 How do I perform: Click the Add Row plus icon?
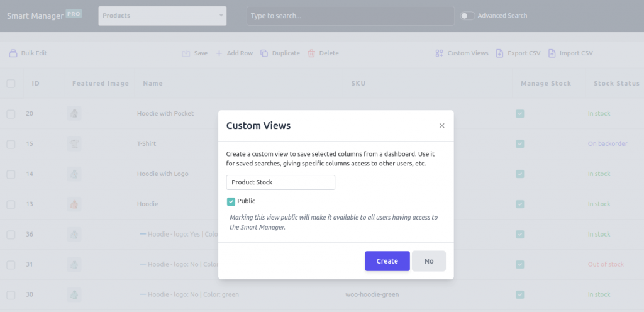(x=219, y=53)
